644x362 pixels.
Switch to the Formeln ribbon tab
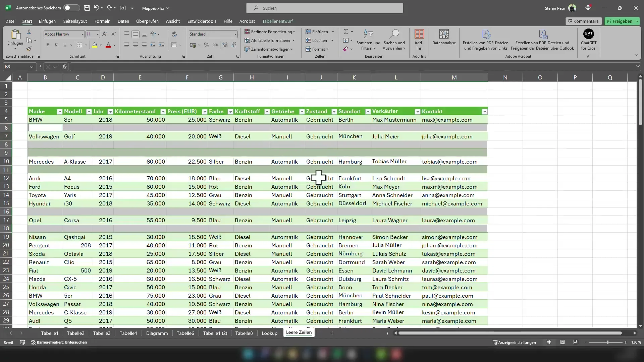(102, 21)
